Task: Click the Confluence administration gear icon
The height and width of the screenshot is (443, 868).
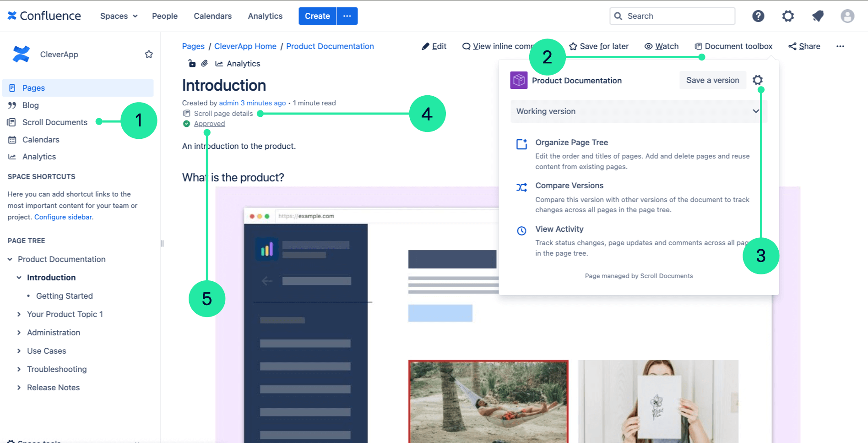Action: click(x=788, y=16)
